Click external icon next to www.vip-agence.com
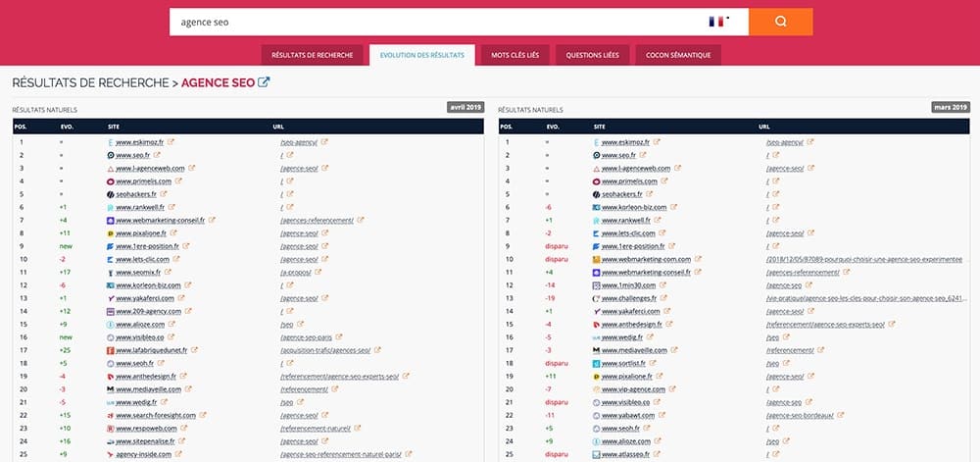The height and width of the screenshot is (462, 980). (672, 388)
